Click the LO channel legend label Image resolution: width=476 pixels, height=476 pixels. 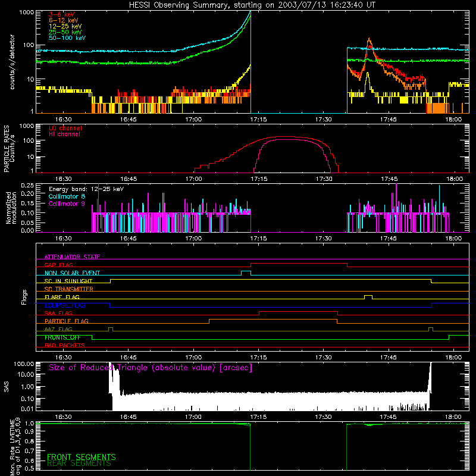point(65,128)
